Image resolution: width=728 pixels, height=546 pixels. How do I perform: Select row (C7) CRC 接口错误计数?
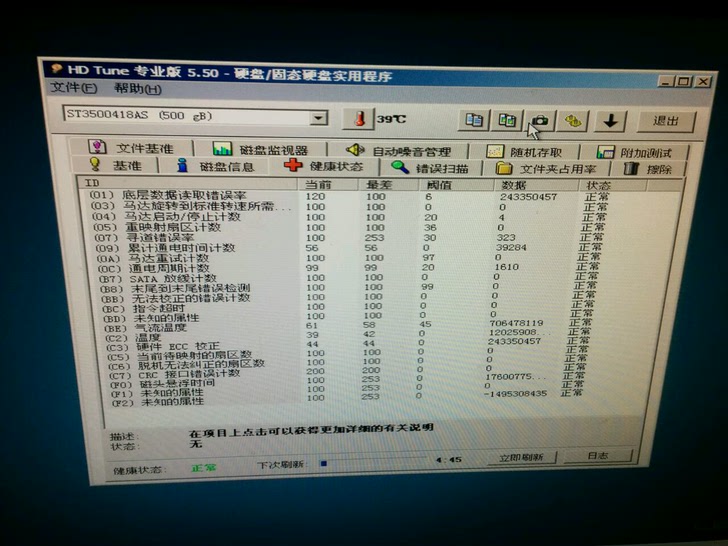pyautogui.click(x=348, y=373)
